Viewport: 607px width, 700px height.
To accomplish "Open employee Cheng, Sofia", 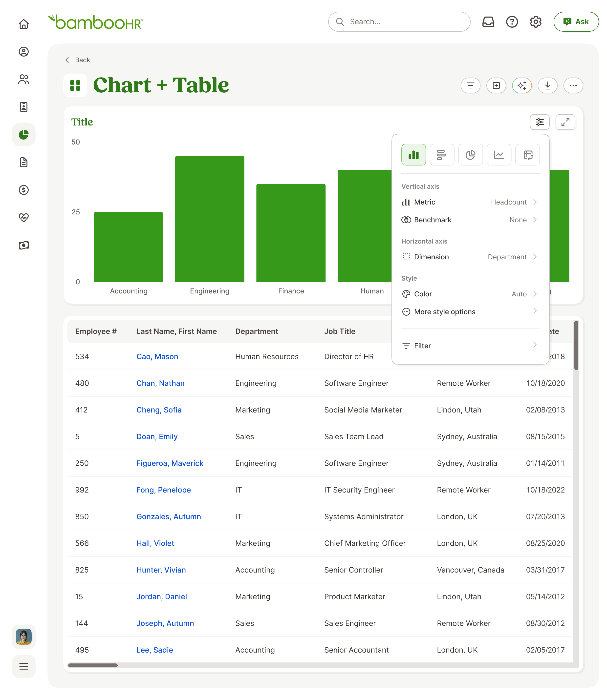I will tap(159, 410).
